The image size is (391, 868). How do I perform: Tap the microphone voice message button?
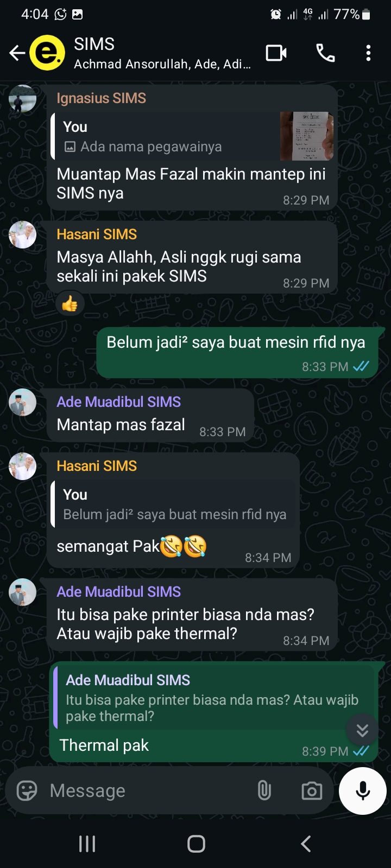[363, 790]
